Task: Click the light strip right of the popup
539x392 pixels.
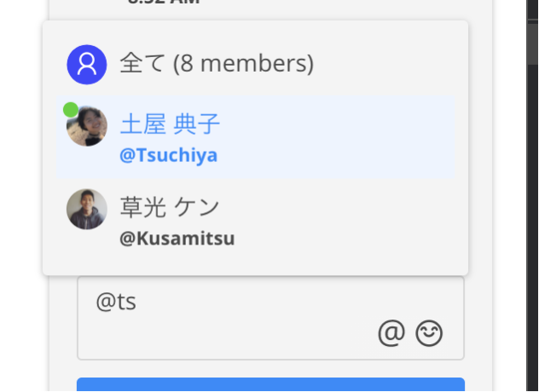Action: 480,170
